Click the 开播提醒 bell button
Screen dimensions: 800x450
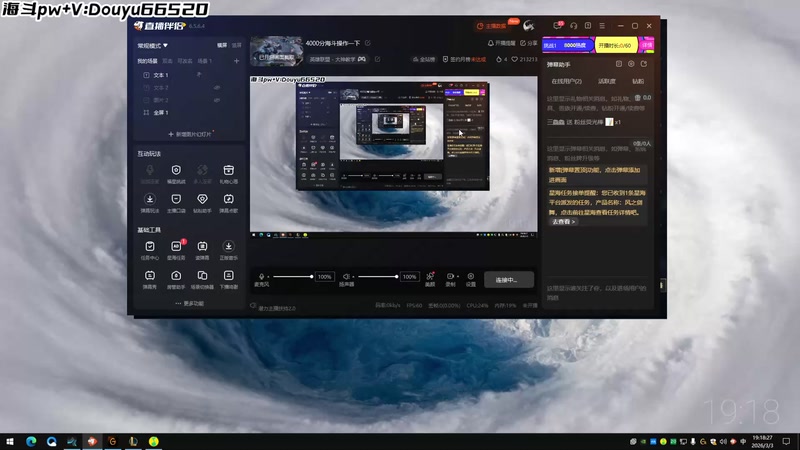[502, 43]
